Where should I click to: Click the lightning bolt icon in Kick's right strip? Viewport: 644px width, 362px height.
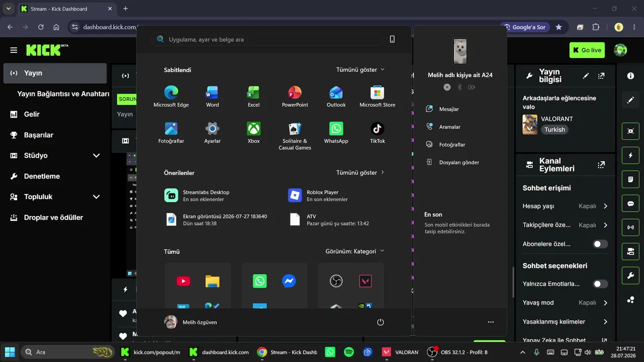(x=630, y=155)
